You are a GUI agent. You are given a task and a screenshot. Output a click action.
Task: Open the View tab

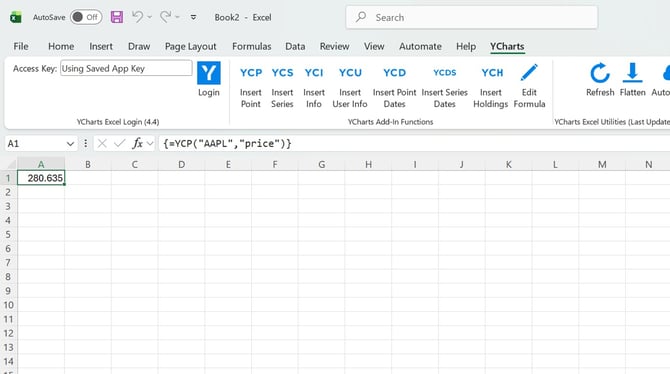coord(374,46)
